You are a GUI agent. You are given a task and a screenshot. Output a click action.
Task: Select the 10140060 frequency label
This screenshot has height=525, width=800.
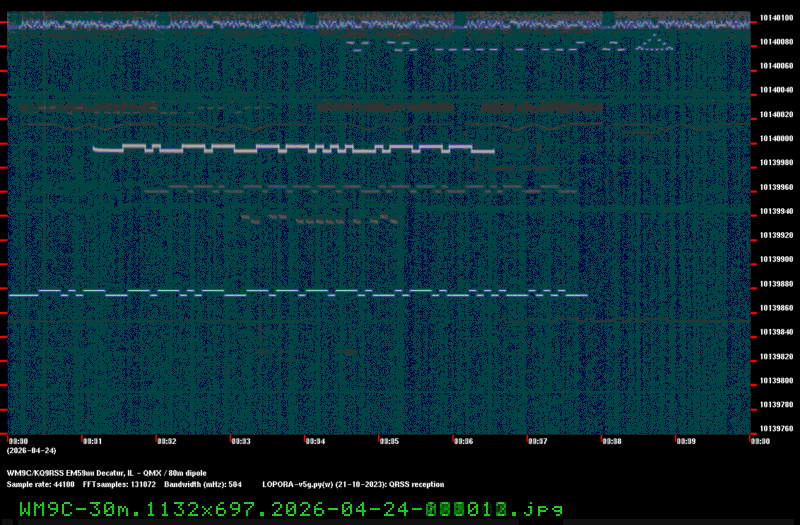777,66
